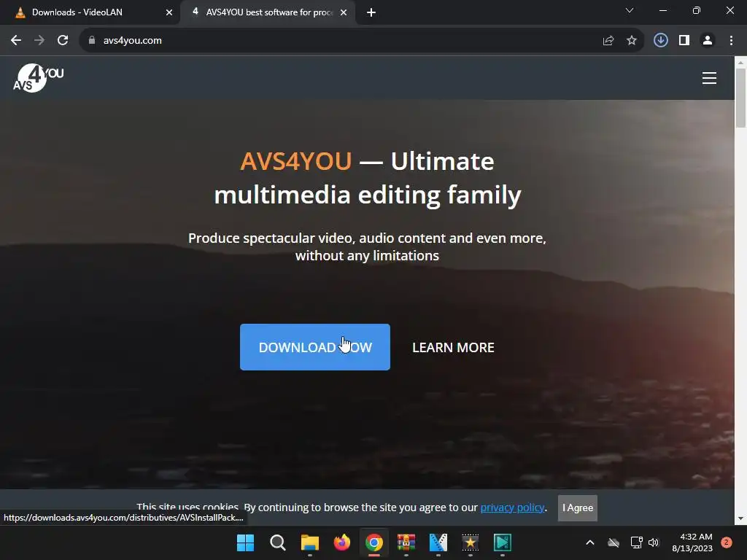The width and height of the screenshot is (747, 560).
Task: Open the LEARN MORE link
Action: pyautogui.click(x=453, y=348)
